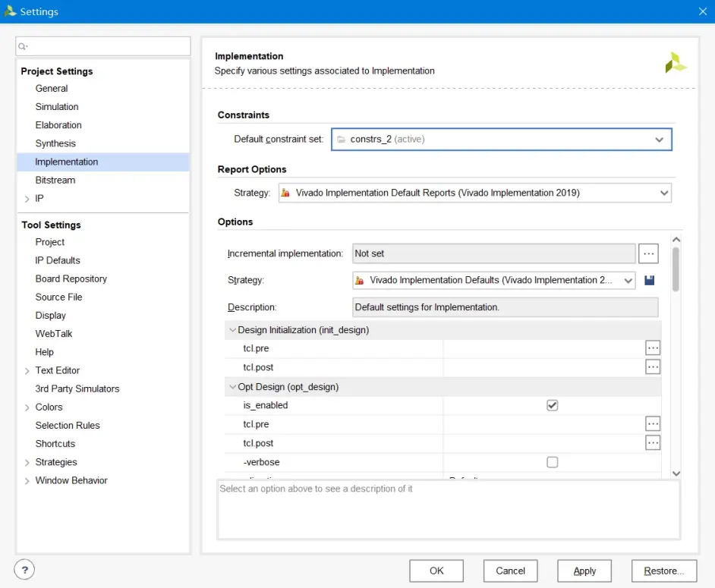Browse for the incremental implementation checkpoint

pos(648,253)
